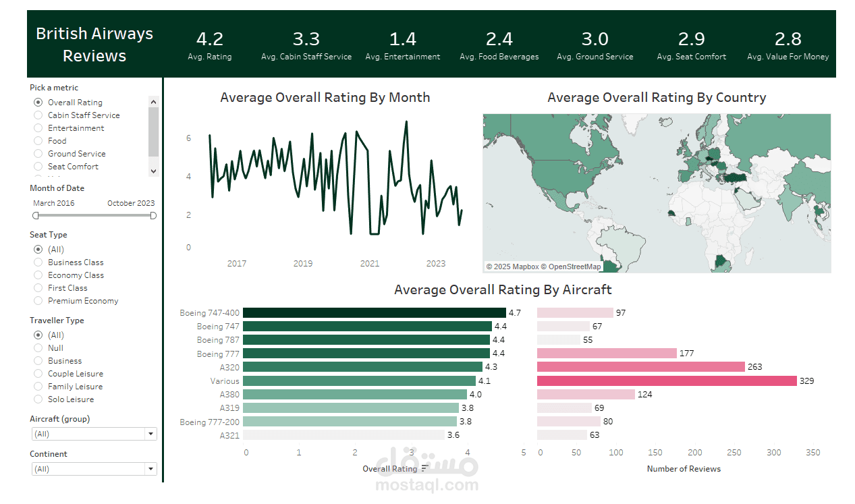Click the A320 rating bar
Viewport: 855px width, 504px height.
click(x=363, y=367)
